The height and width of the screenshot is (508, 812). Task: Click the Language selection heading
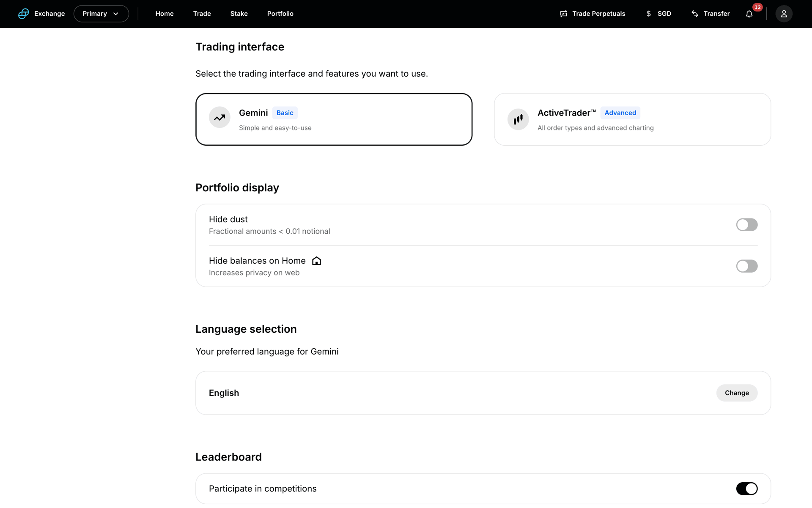pyautogui.click(x=246, y=329)
